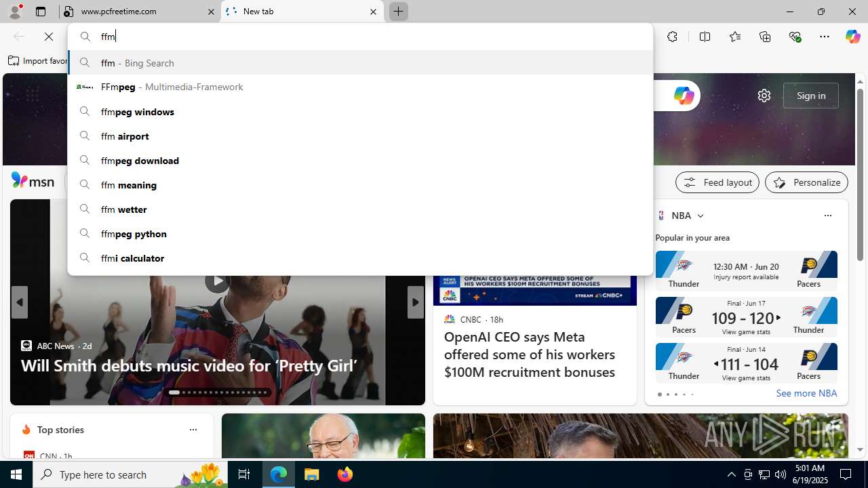Open the Windows Start menu
The image size is (868, 488).
pyautogui.click(x=16, y=474)
